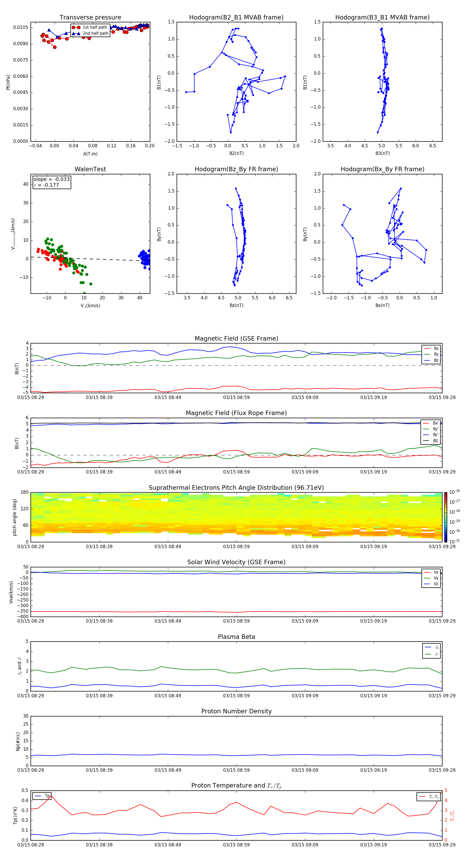
Task: Select the Vx entry in velocity legend
Action: [x=431, y=573]
